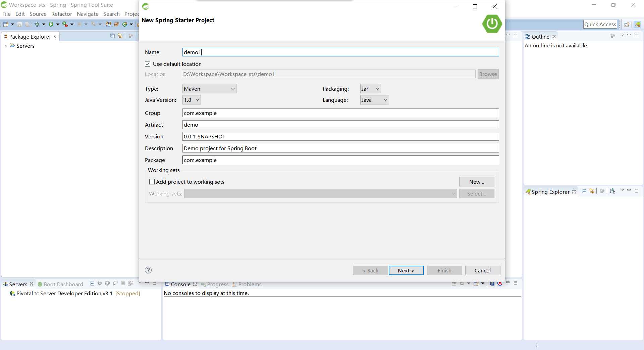
Task: Uncheck Use default location checkbox
Action: 148,64
